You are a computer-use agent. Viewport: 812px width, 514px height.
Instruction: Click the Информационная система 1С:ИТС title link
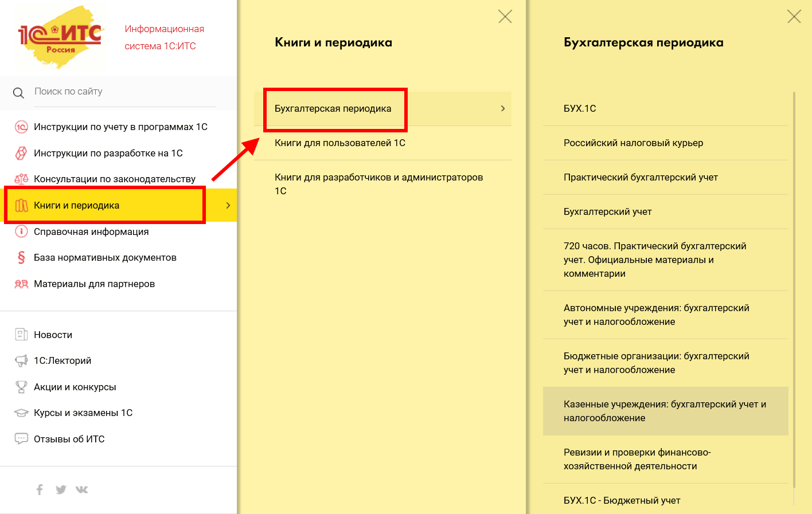point(164,37)
